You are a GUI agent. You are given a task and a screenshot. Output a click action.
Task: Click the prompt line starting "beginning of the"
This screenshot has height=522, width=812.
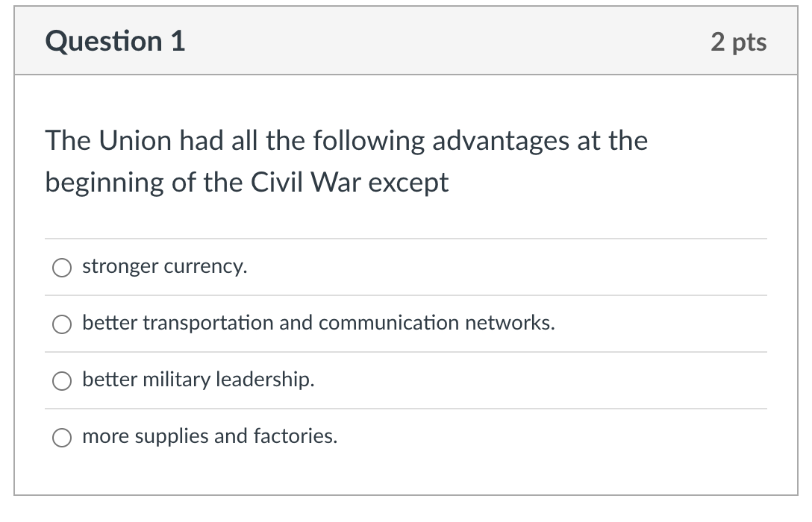[x=247, y=183]
